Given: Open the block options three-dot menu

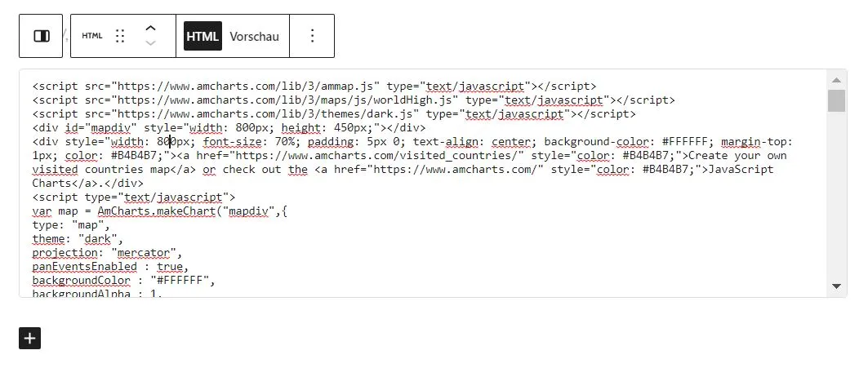Looking at the screenshot, I should tap(312, 36).
